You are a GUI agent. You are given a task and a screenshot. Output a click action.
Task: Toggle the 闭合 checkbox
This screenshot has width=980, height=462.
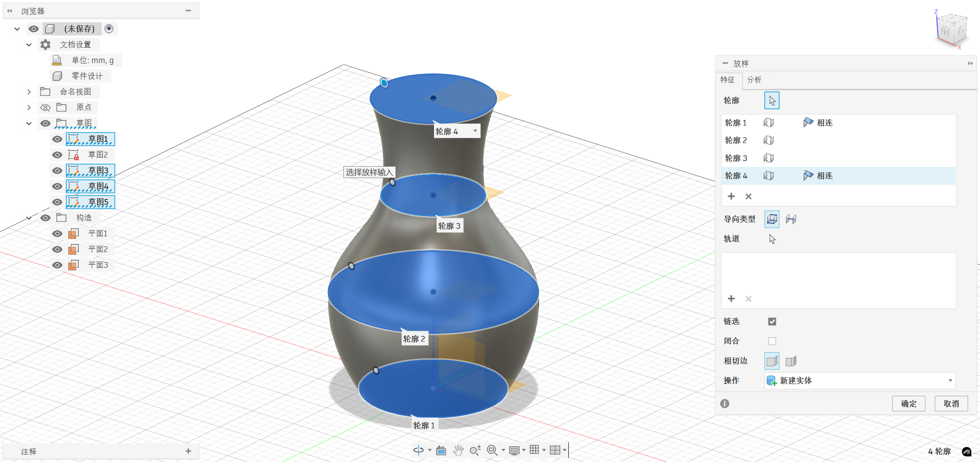(x=772, y=341)
